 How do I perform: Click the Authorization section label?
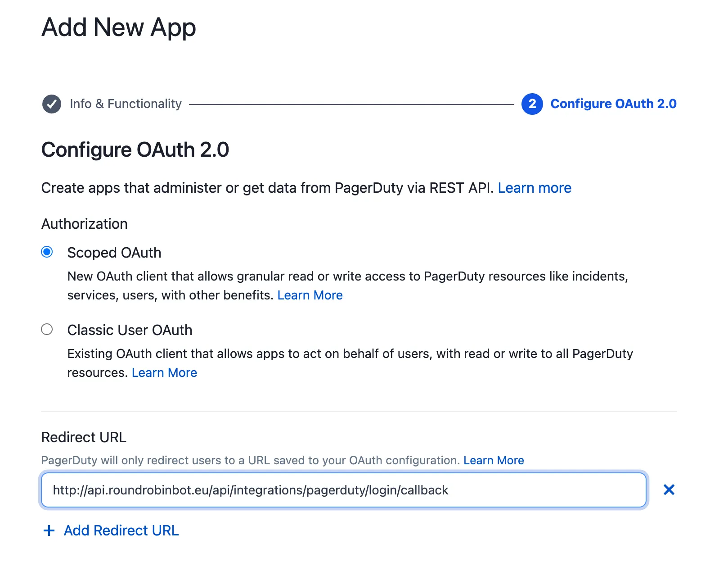(85, 224)
